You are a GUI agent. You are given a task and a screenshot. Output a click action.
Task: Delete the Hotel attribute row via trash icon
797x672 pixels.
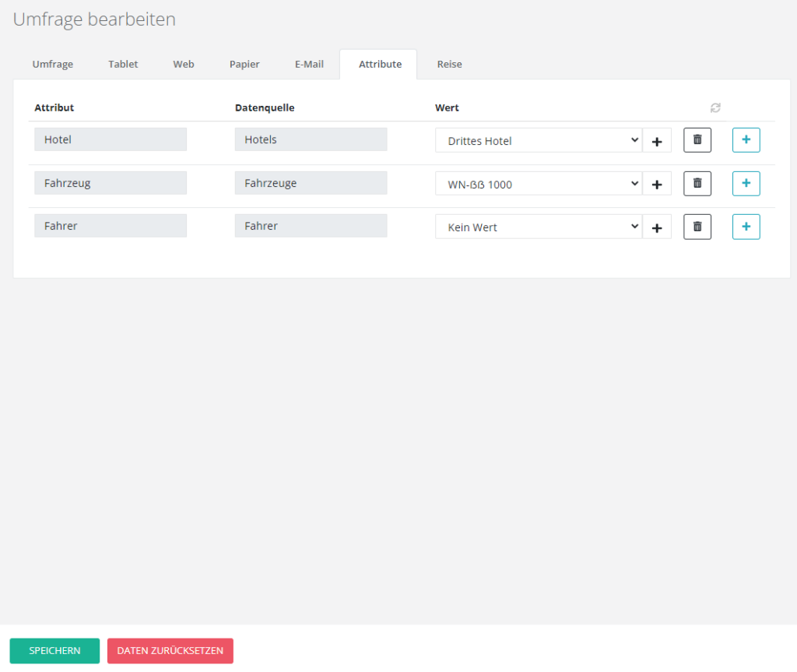tap(697, 140)
